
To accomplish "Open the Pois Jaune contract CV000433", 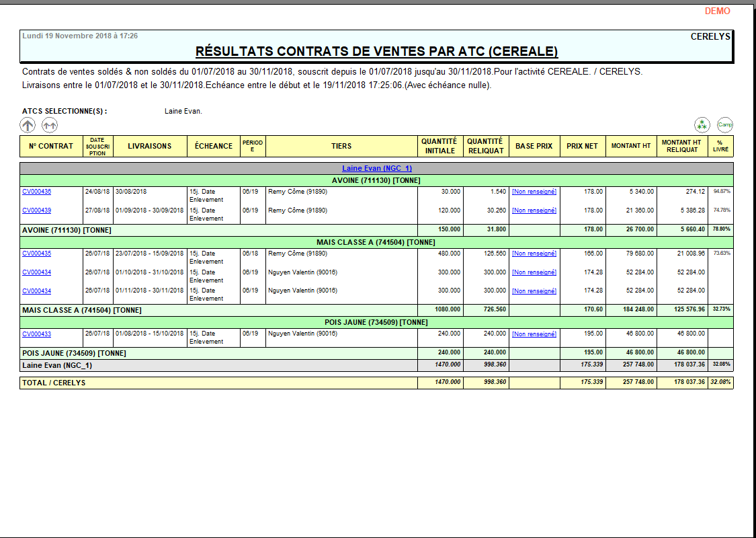I will [x=36, y=334].
